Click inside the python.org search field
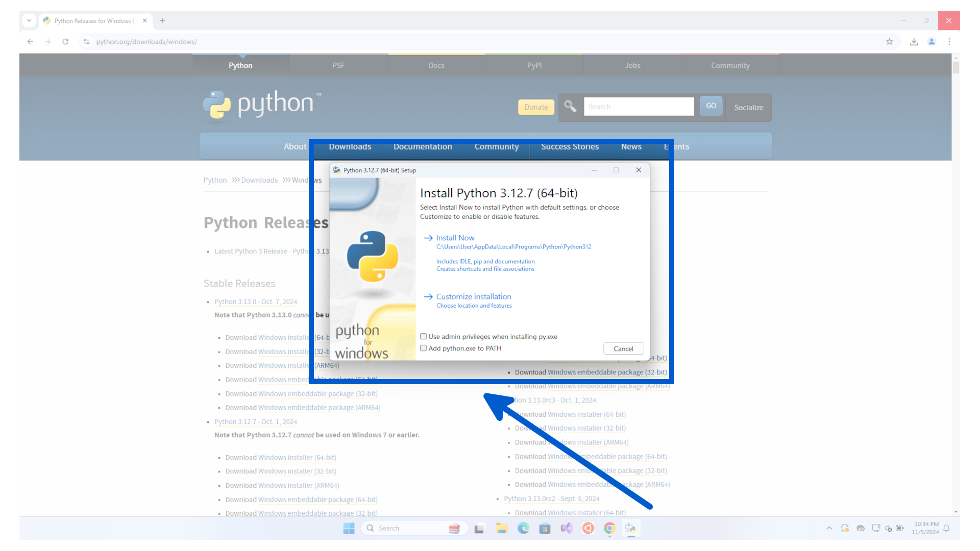Screen dimensions: 980x551 point(639,106)
